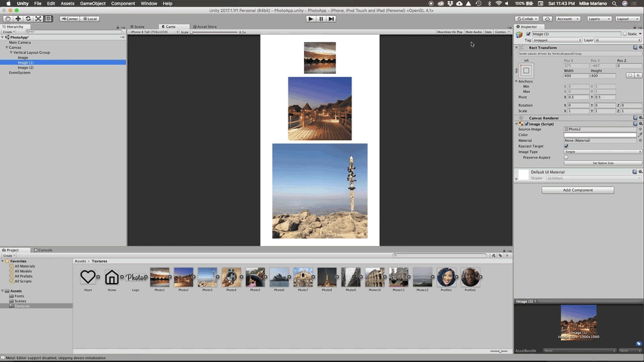Open Rect Transform help book icon
644x362 pixels.
[x=635, y=48]
